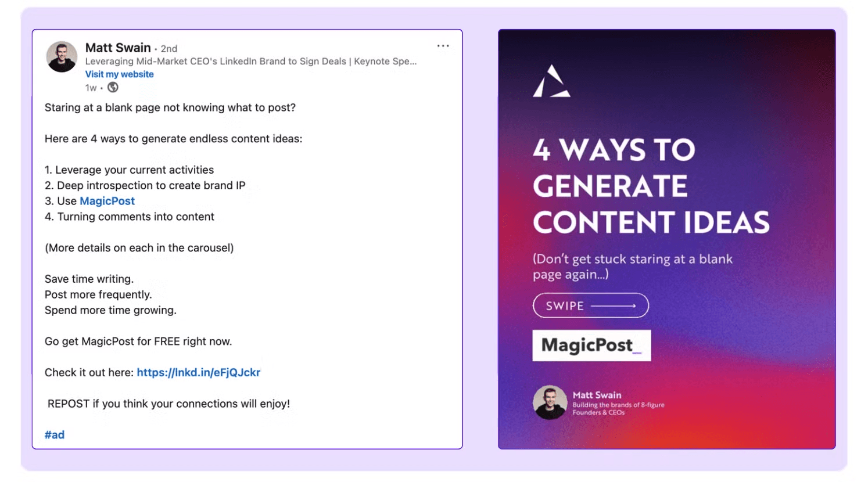Click the 'Spend more time growing.' line
Image resolution: width=868 pixels, height=482 pixels.
[x=110, y=310]
